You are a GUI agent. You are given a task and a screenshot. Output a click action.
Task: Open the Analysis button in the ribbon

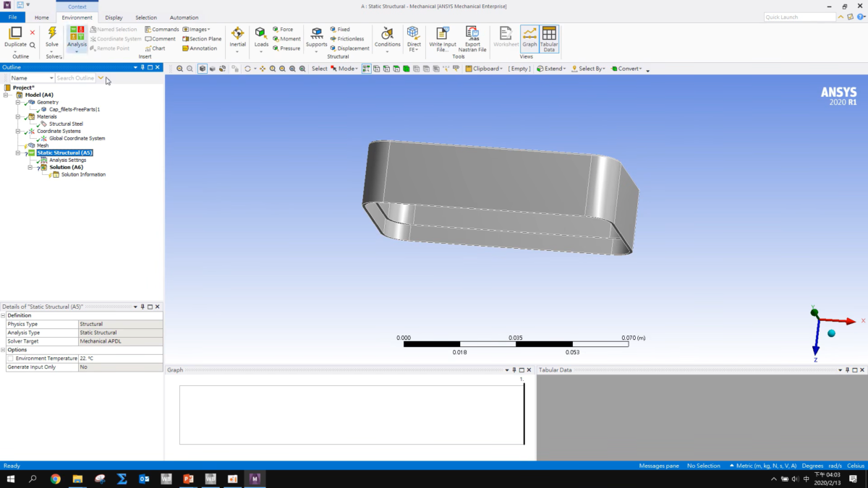77,38
